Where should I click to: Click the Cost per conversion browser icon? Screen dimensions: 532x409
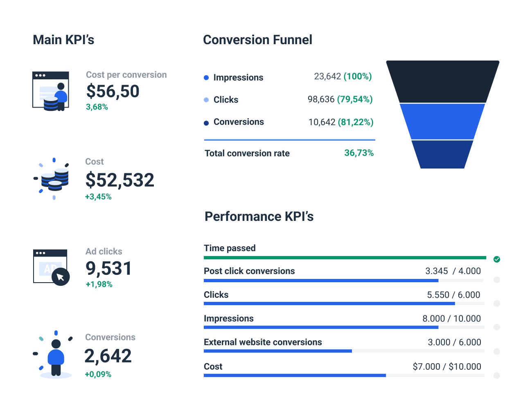pos(50,90)
